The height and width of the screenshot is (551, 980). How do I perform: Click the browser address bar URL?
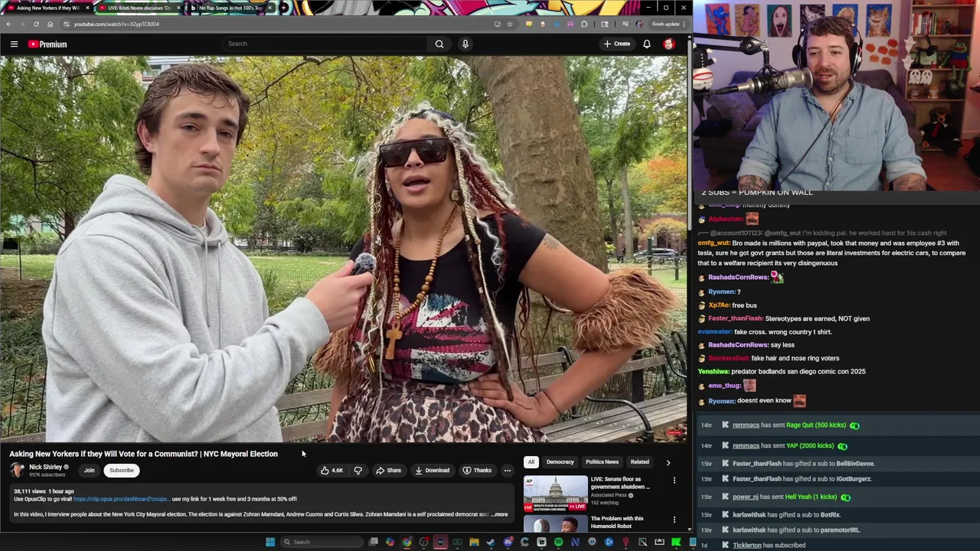(116, 24)
